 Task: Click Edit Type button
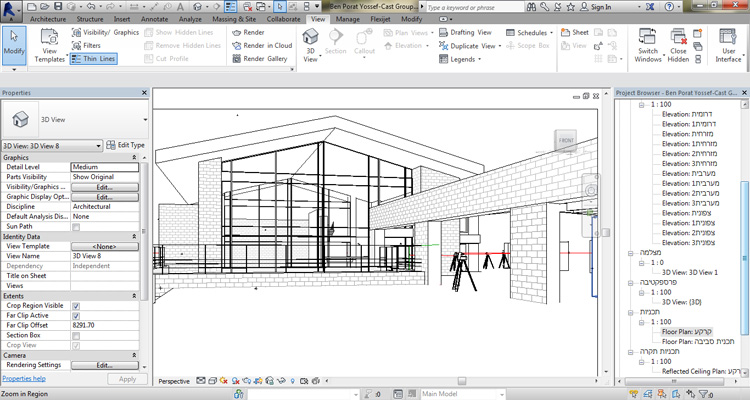[125, 145]
